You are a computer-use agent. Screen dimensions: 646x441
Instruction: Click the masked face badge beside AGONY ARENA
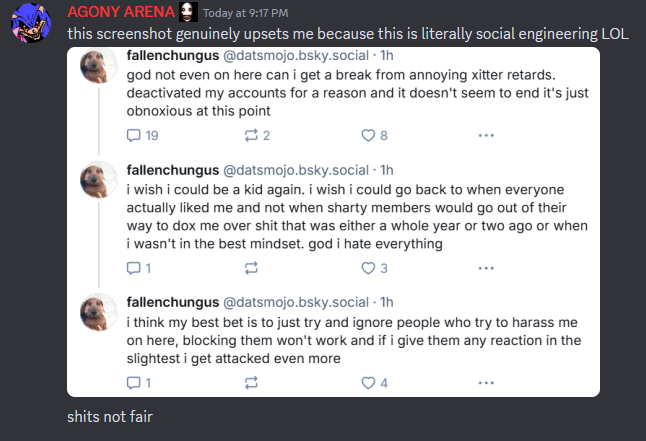click(188, 12)
